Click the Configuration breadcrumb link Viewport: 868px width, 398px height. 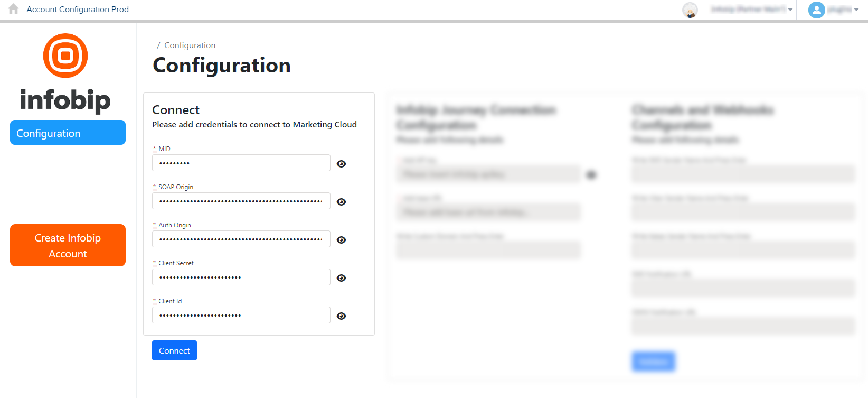pyautogui.click(x=190, y=45)
